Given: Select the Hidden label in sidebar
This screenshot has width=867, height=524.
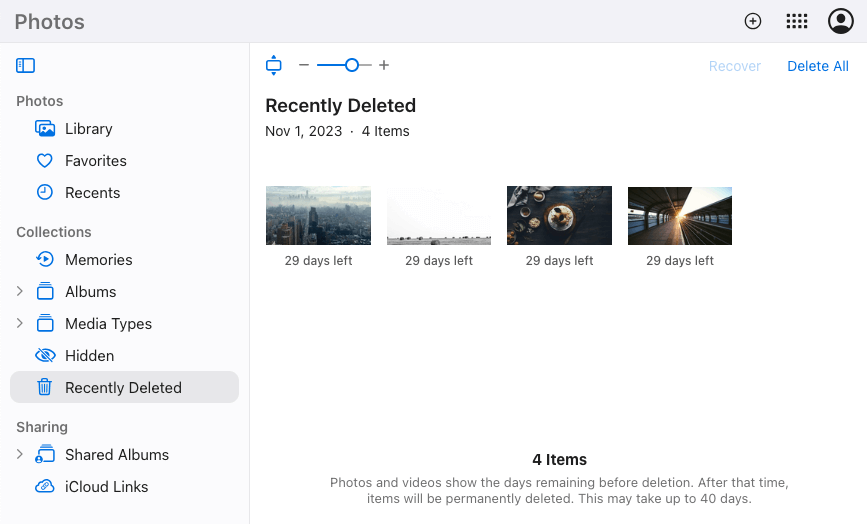Looking at the screenshot, I should (x=90, y=355).
